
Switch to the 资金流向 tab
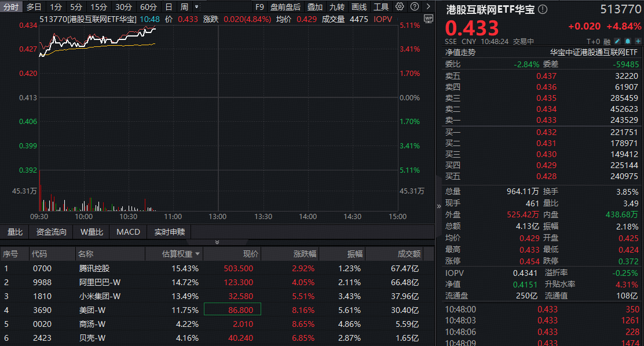tap(51, 232)
